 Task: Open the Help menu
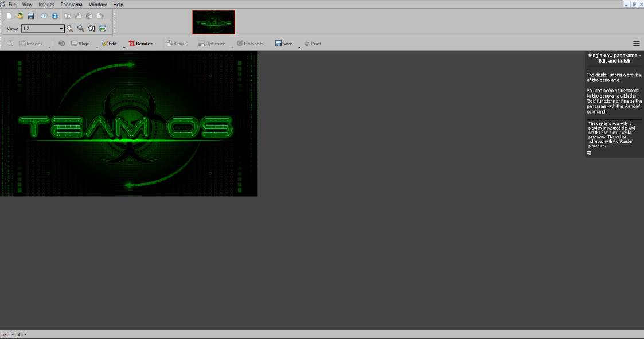tap(118, 5)
